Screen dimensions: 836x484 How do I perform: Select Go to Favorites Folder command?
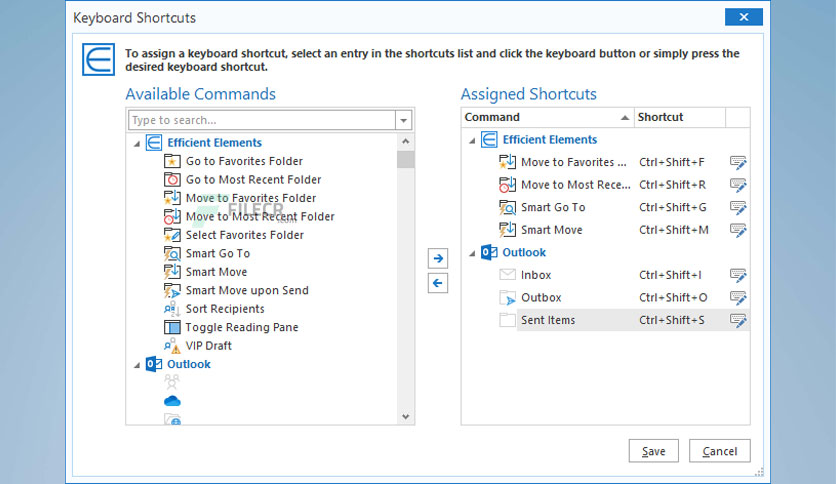pos(244,161)
